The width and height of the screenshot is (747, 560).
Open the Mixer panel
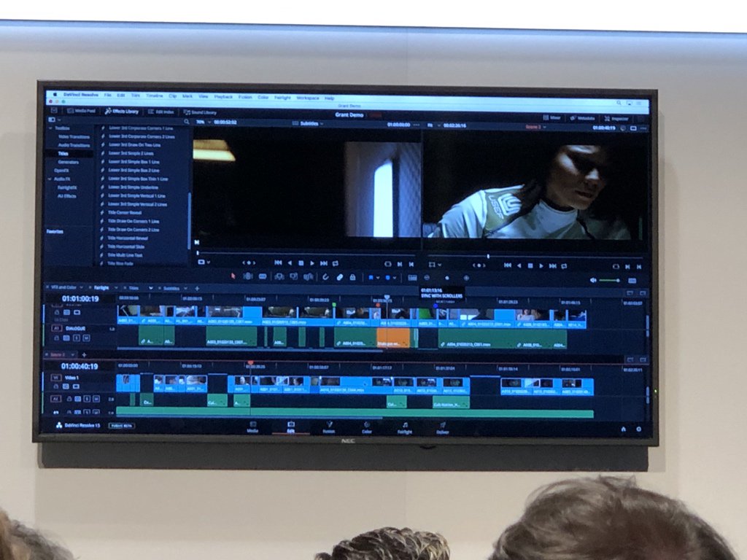point(551,117)
